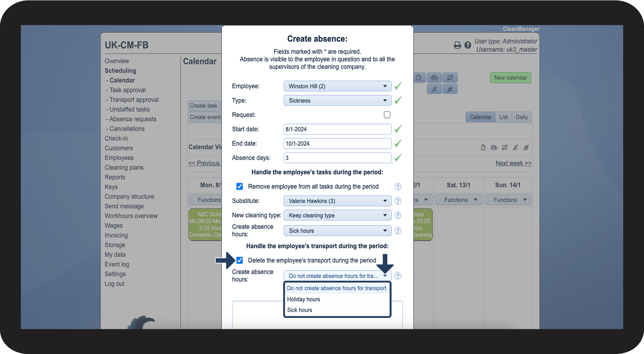Open help icon next to New cleaning type

[398, 215]
